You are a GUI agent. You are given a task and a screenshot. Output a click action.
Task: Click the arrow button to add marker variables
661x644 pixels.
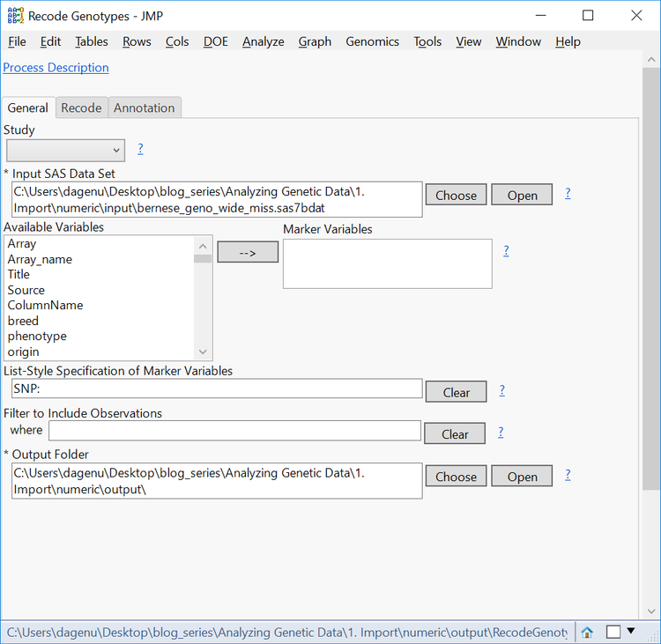[248, 252]
